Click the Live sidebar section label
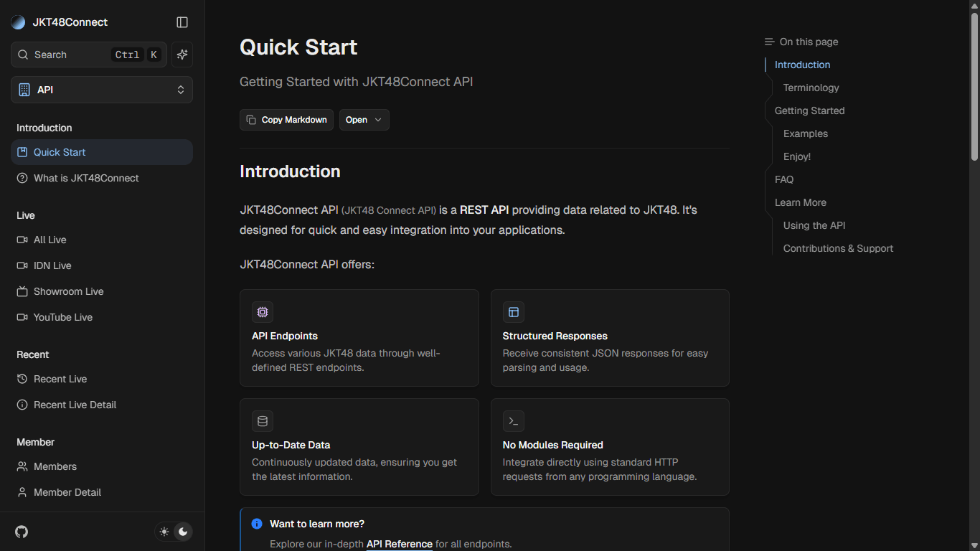 click(26, 215)
